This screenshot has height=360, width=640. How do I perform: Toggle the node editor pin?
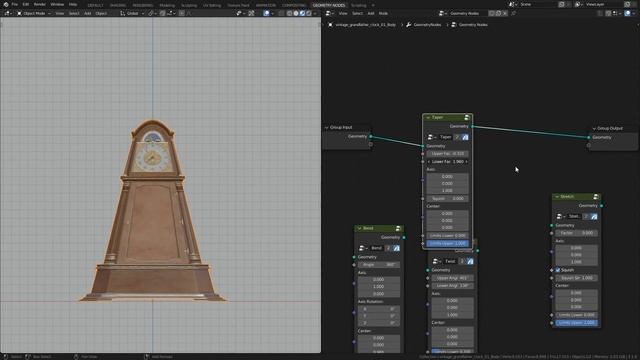(x=513, y=13)
